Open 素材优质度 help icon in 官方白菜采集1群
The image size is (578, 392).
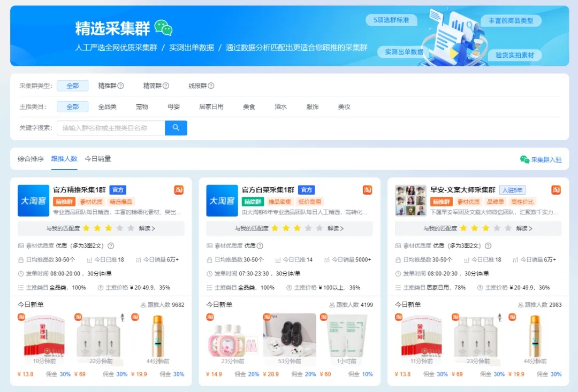click(x=260, y=246)
